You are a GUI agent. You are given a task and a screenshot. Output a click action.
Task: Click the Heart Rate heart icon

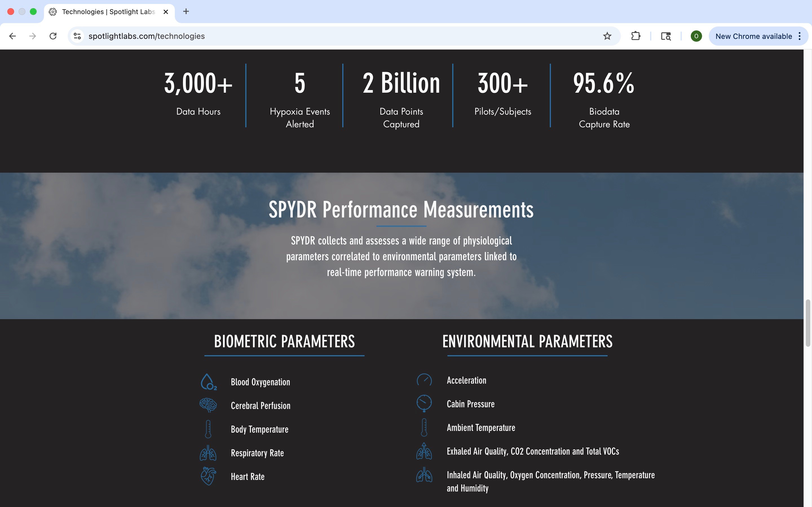click(x=208, y=476)
